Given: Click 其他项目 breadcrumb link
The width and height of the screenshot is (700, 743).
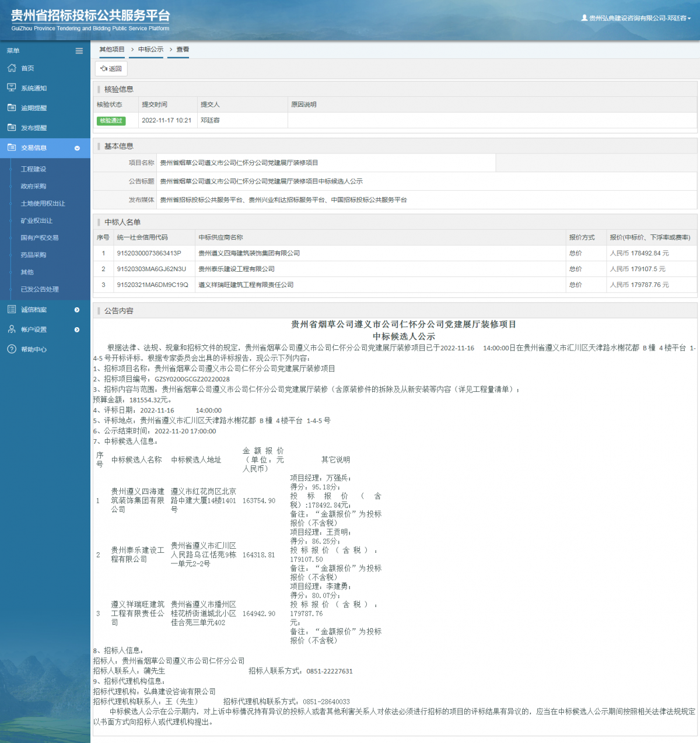Looking at the screenshot, I should coord(112,50).
